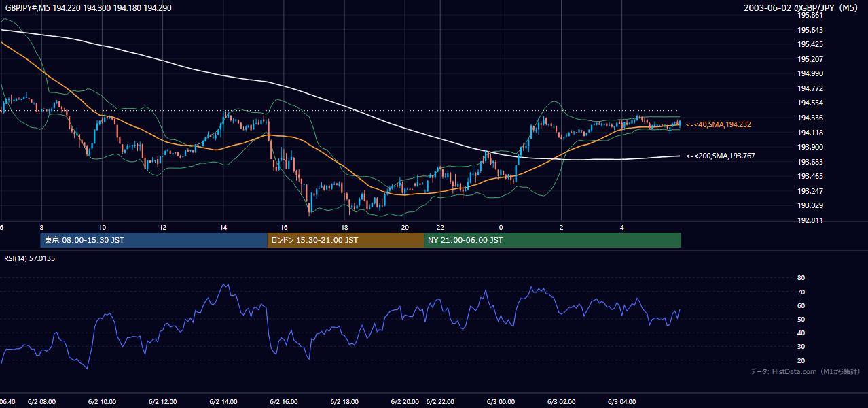Click hour tick 12 on chart axis
This screenshot has width=868, height=408.
(x=163, y=228)
